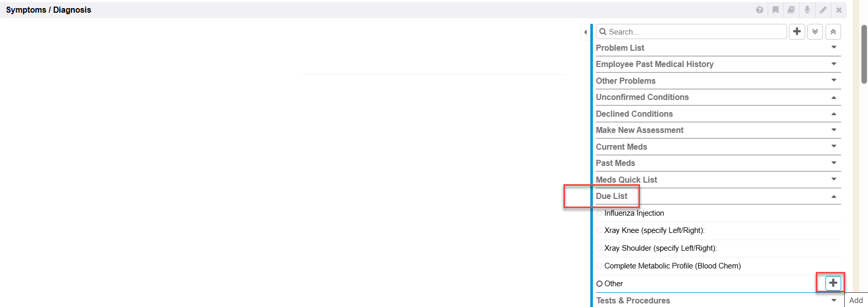This screenshot has height=307, width=868.
Task: Click the pencil edit icon
Action: click(823, 10)
